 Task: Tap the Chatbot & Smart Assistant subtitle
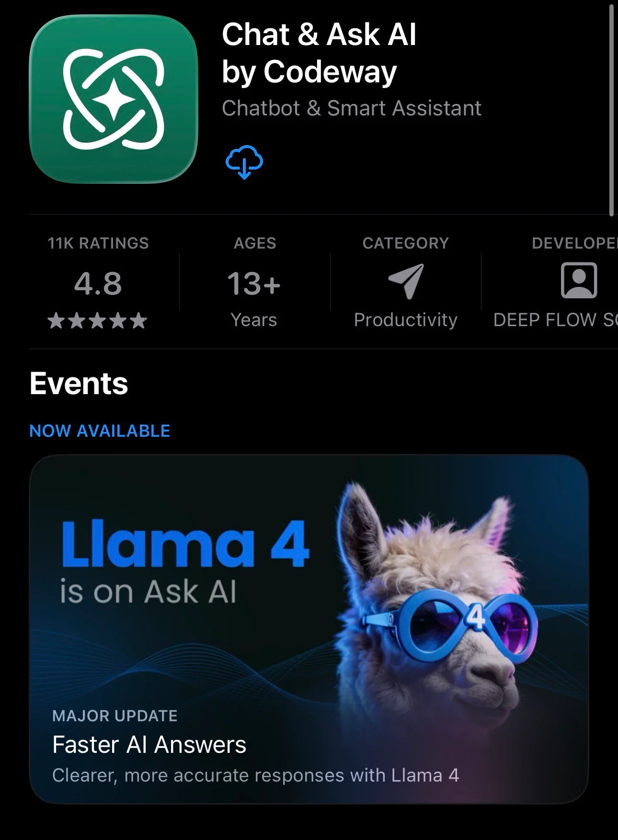point(352,108)
